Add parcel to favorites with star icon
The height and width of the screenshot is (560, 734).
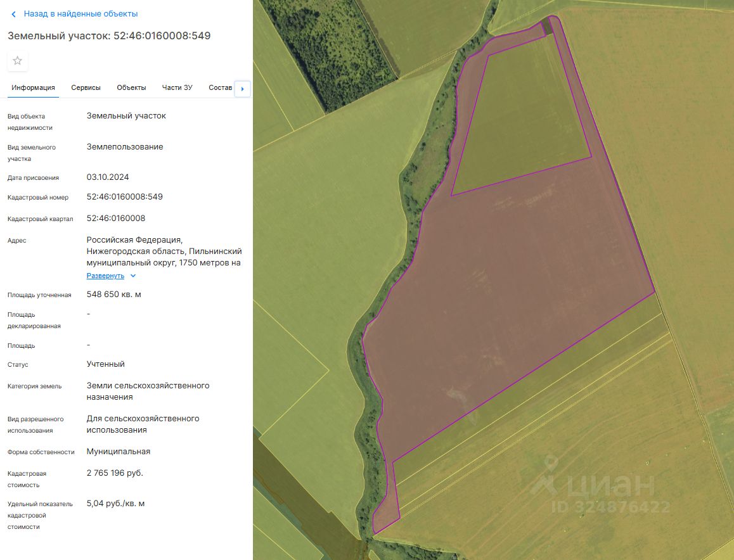point(17,61)
